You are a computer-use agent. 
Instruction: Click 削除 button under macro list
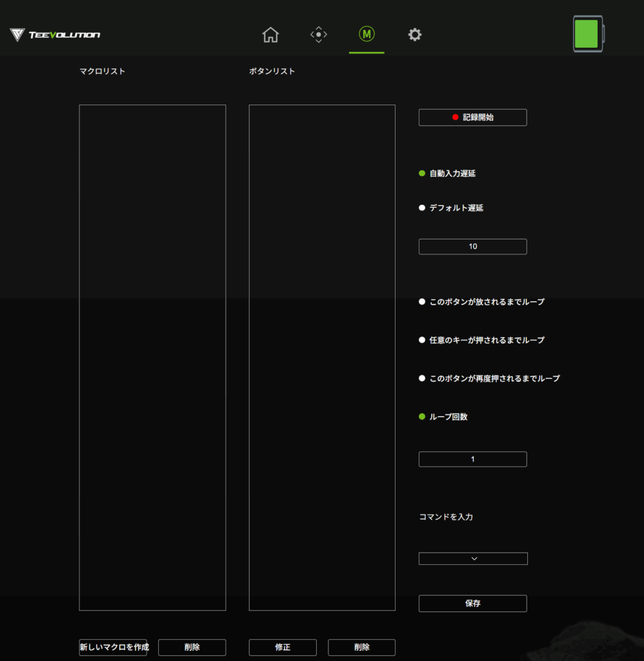click(192, 647)
